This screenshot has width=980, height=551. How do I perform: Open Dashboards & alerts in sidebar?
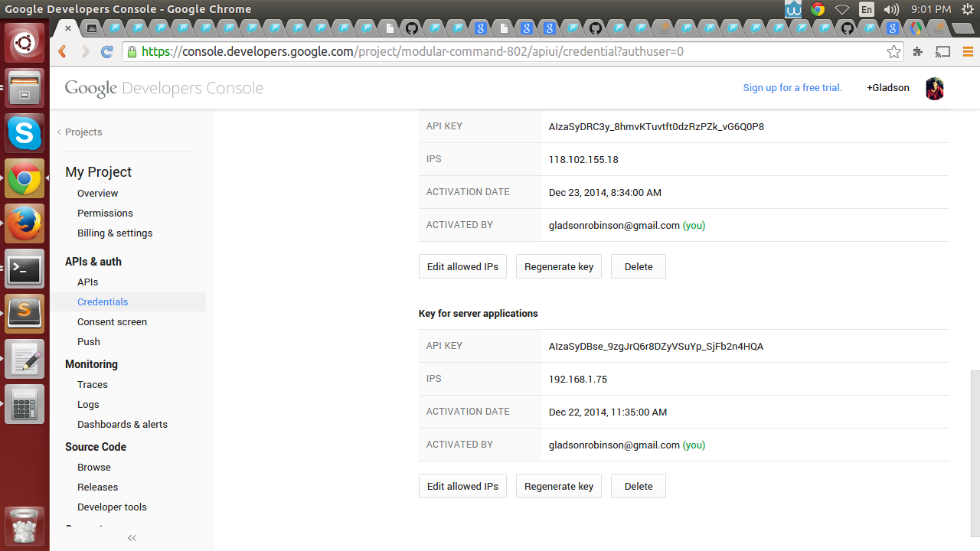[x=122, y=424]
